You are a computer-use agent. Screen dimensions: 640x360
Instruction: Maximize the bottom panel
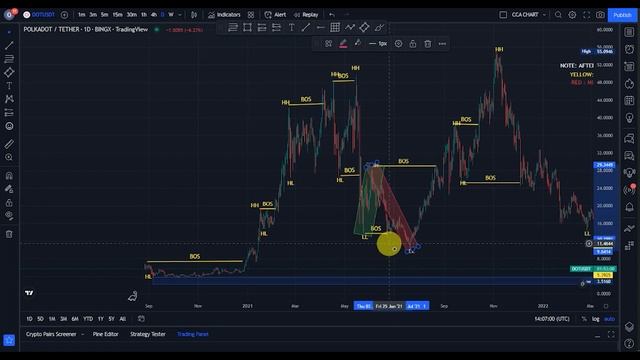click(611, 334)
